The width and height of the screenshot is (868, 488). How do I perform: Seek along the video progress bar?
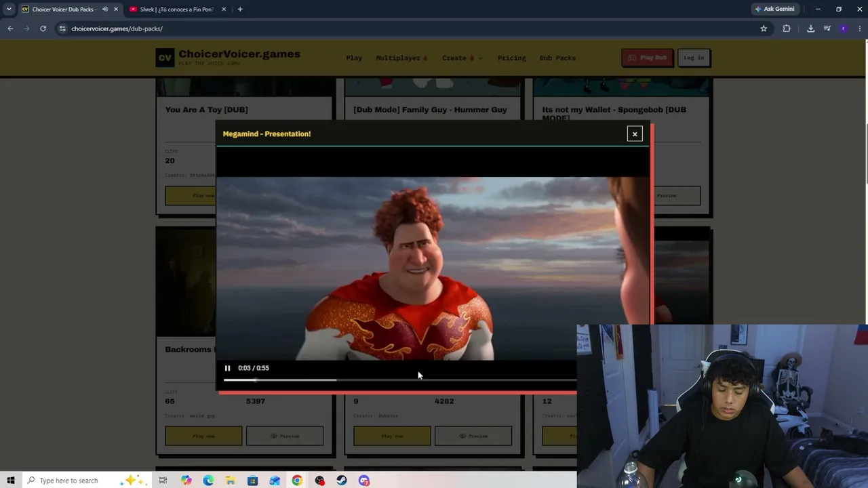[x=399, y=380]
